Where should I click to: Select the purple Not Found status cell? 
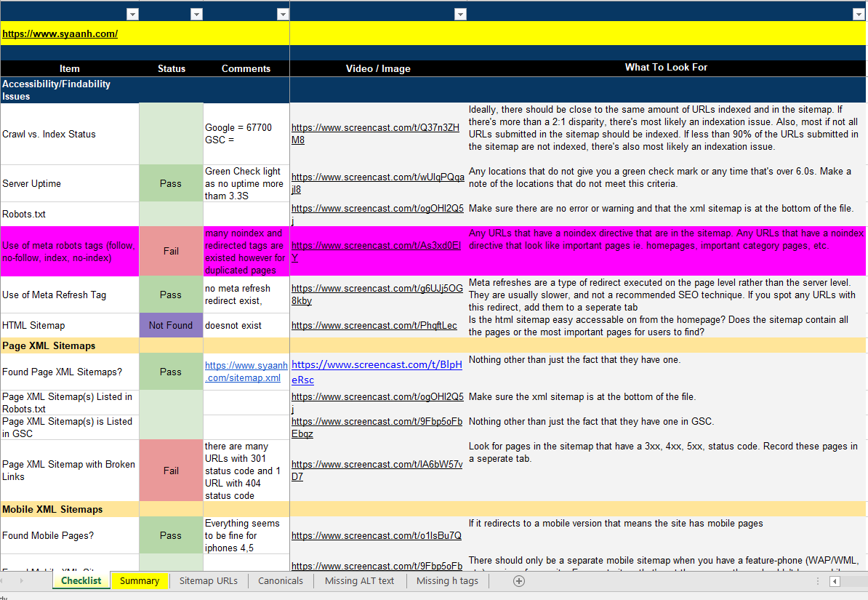tap(171, 325)
